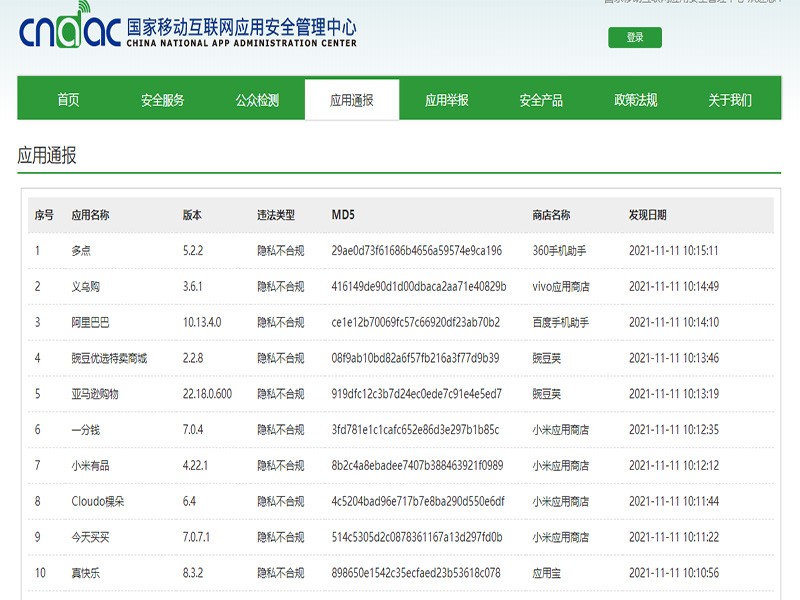
Task: Click the 应用名称 column header
Action: (90, 215)
